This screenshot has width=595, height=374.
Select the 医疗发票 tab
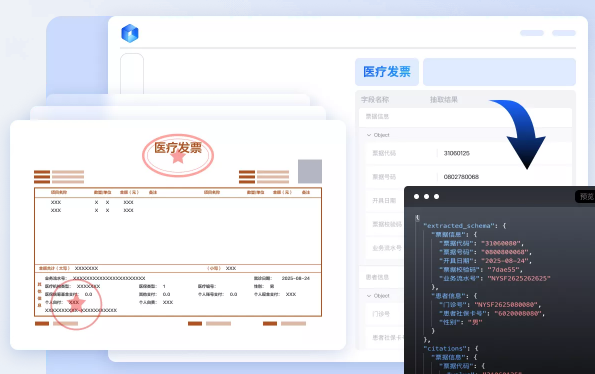pyautogui.click(x=387, y=72)
